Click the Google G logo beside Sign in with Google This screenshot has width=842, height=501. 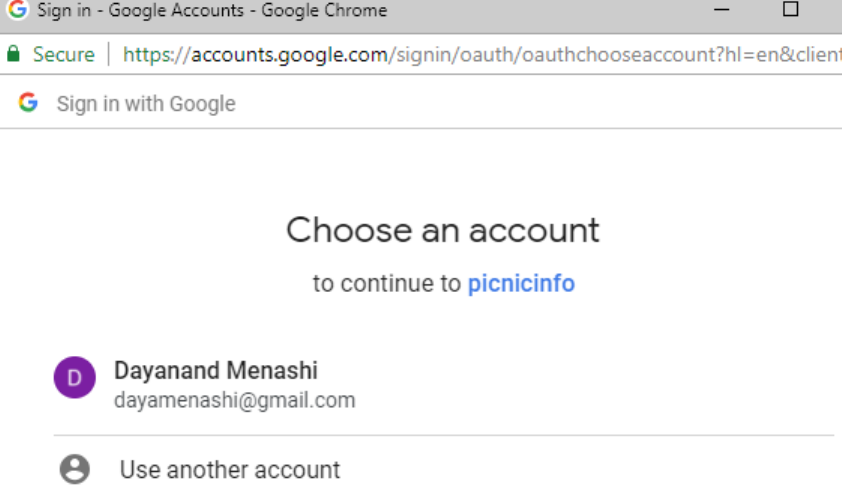[x=28, y=102]
